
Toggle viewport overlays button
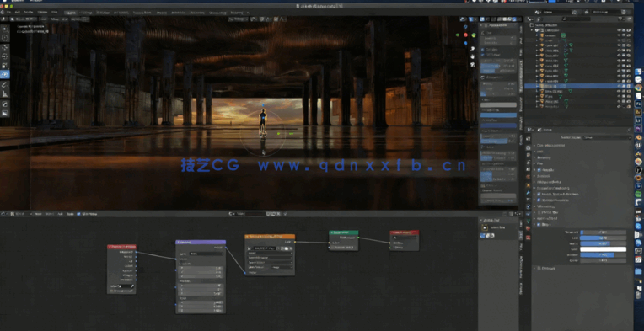[483, 19]
